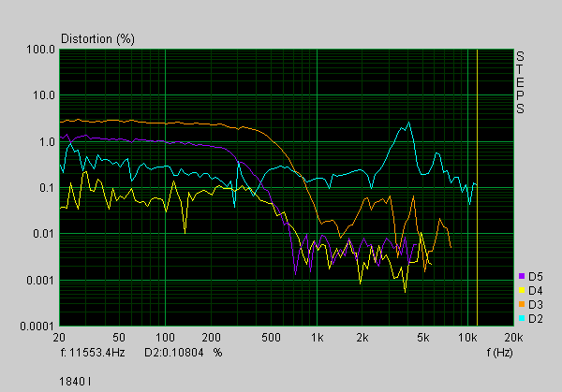
Task: Click the 'f (Hz)' axis label
Action: tap(499, 353)
